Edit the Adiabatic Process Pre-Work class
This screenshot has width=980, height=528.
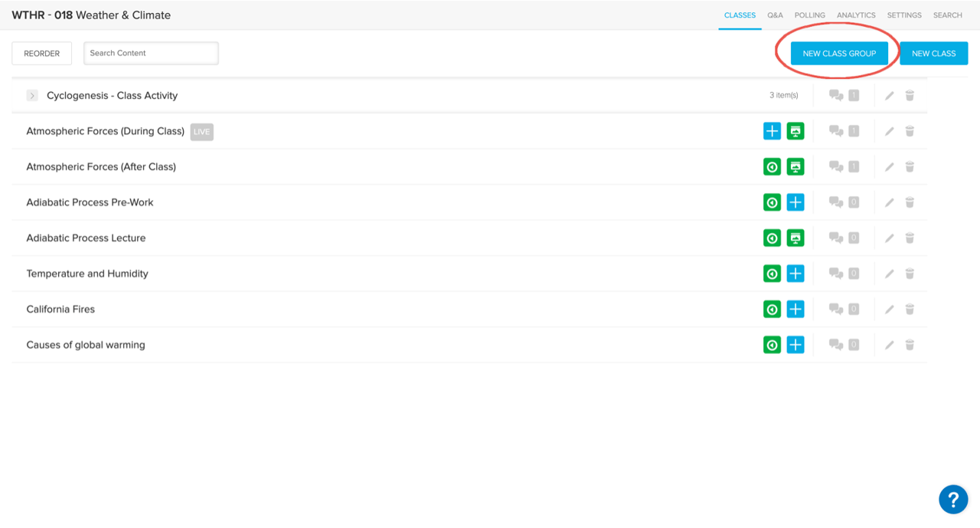(889, 202)
